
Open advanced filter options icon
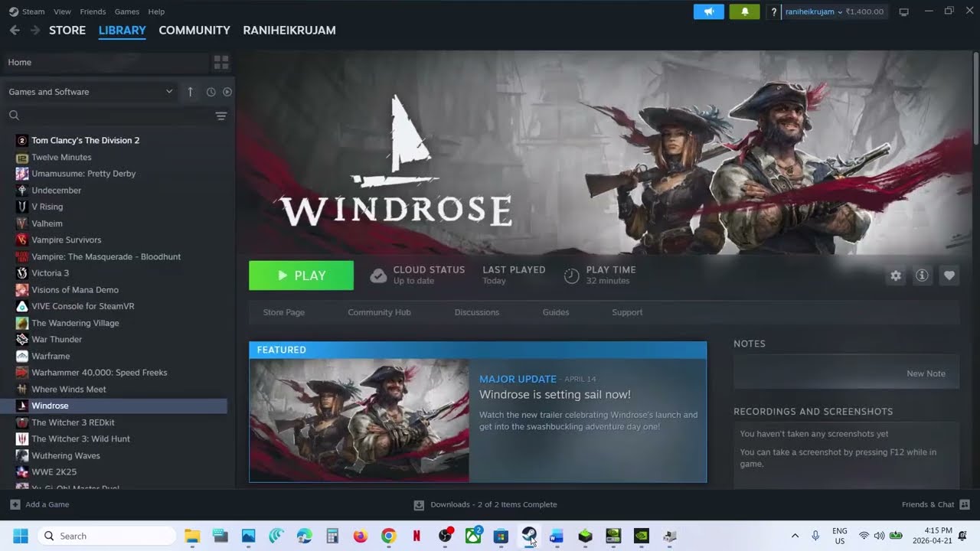[221, 116]
